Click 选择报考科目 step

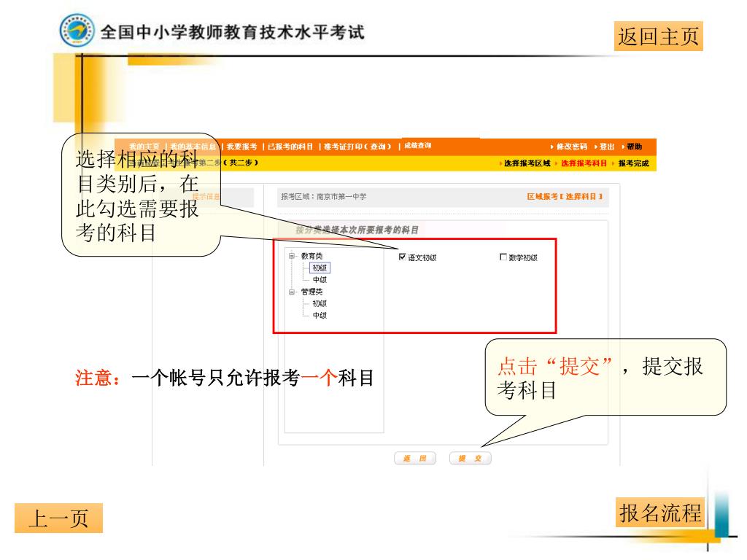(x=584, y=163)
